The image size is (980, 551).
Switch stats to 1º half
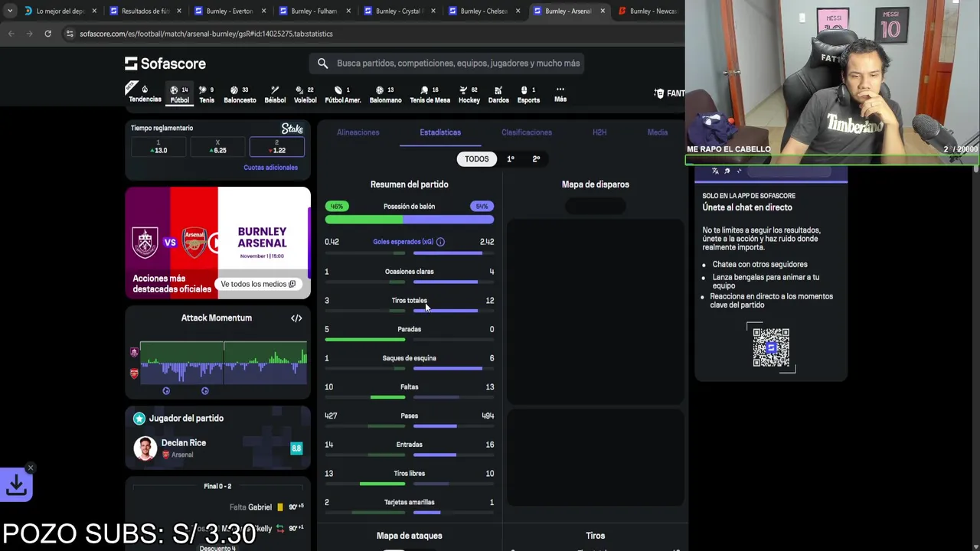pos(511,159)
